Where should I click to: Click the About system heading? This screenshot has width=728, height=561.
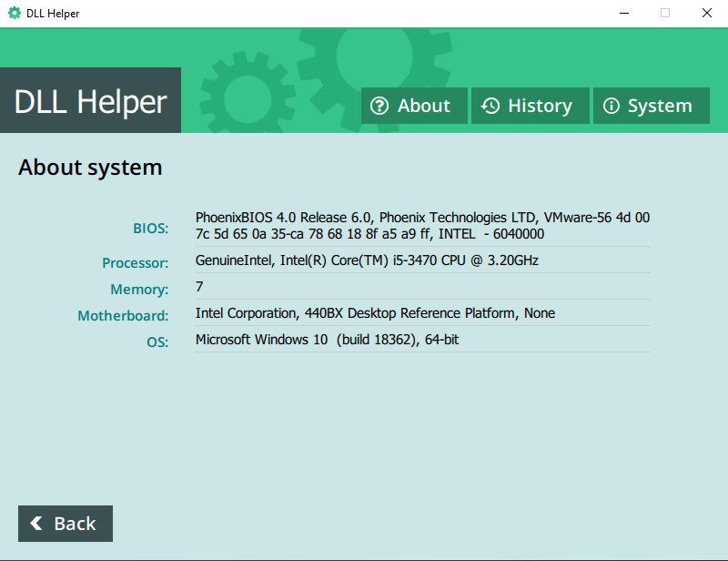tap(90, 168)
